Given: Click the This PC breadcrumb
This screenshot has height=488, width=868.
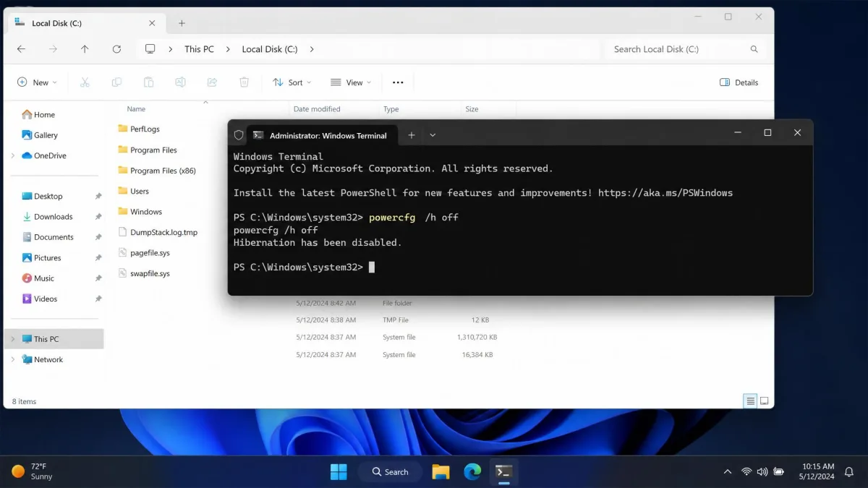Looking at the screenshot, I should coord(199,49).
